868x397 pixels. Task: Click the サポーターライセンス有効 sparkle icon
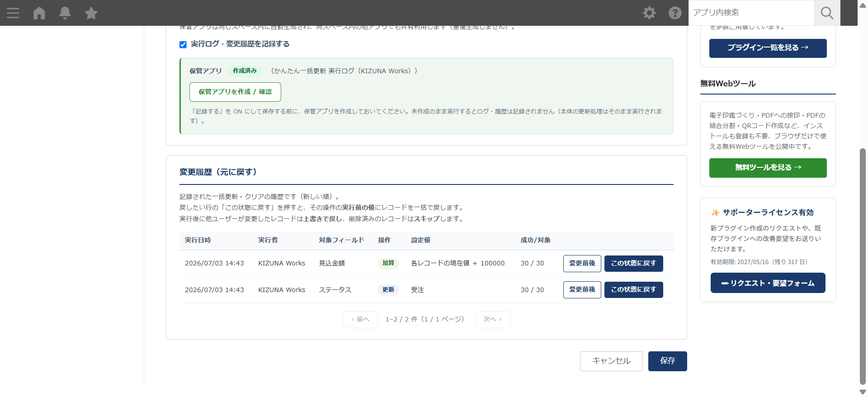click(715, 213)
